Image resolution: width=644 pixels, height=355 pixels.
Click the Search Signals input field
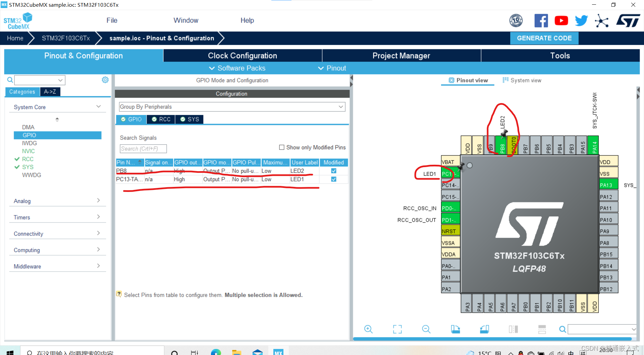pos(143,149)
